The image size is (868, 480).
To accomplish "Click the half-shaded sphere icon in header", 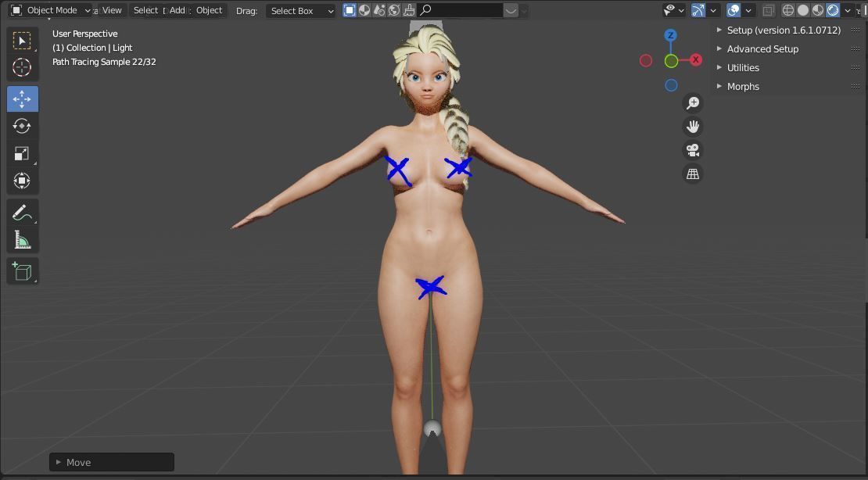I will pos(364,10).
